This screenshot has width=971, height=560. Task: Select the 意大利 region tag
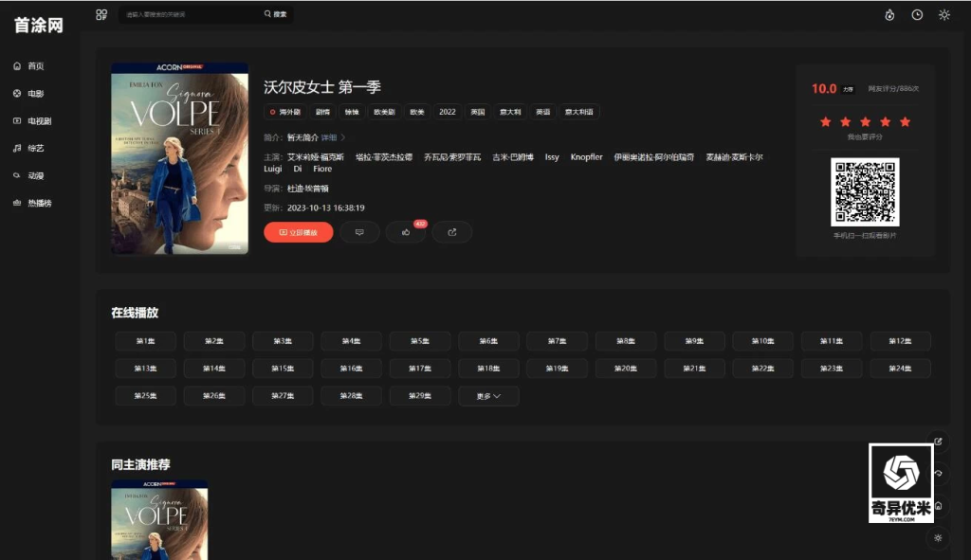510,112
